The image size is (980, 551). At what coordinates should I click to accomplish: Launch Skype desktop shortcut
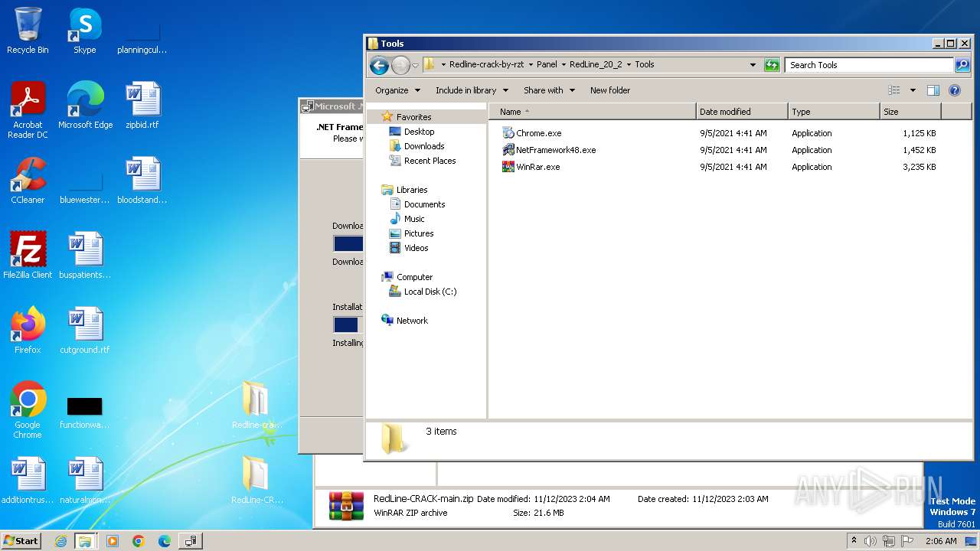click(84, 31)
